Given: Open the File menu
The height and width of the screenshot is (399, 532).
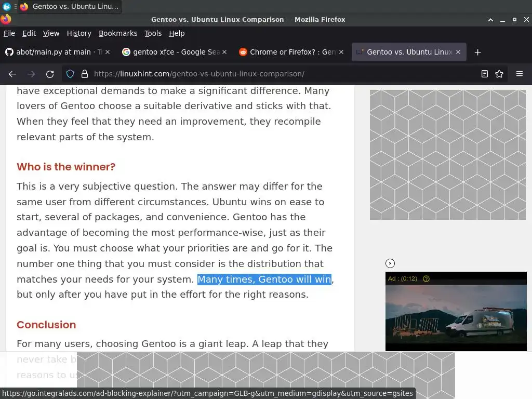Looking at the screenshot, I should [9, 33].
